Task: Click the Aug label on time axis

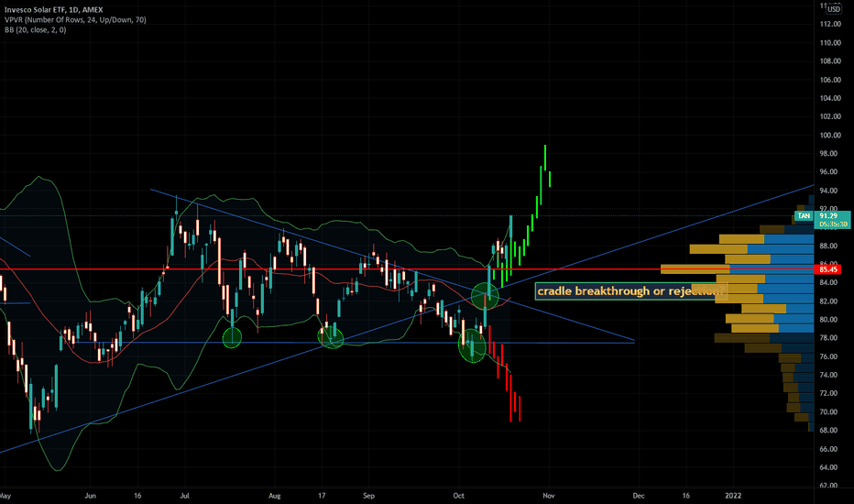Action: tap(275, 496)
